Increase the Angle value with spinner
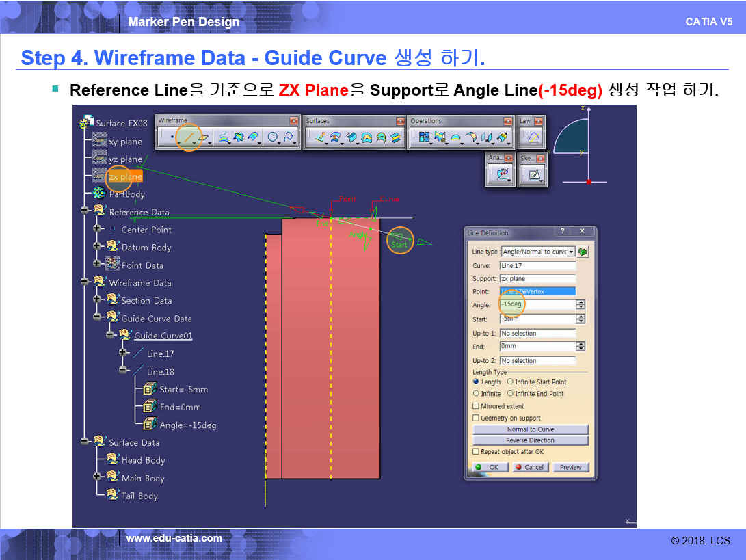This screenshot has width=746, height=560. (581, 302)
